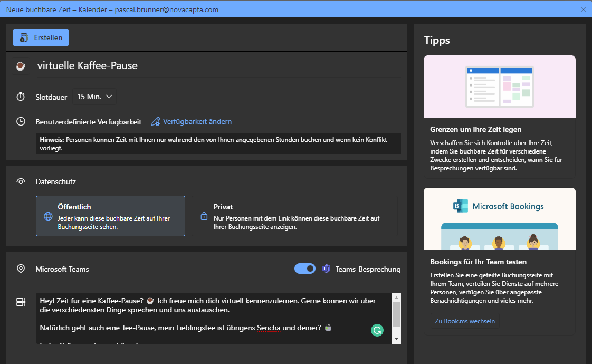Select the Öffentlich privacy option
Viewport: 592px width, 364px height.
pos(110,216)
